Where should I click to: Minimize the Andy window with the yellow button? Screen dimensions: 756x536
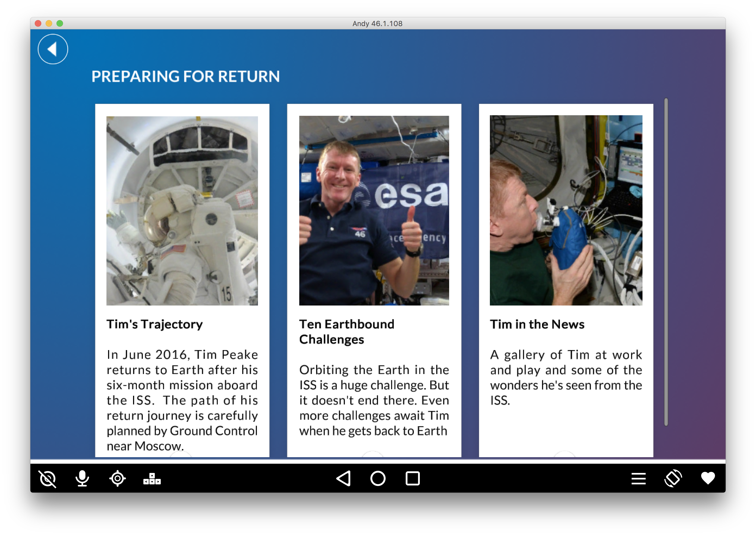coord(49,23)
